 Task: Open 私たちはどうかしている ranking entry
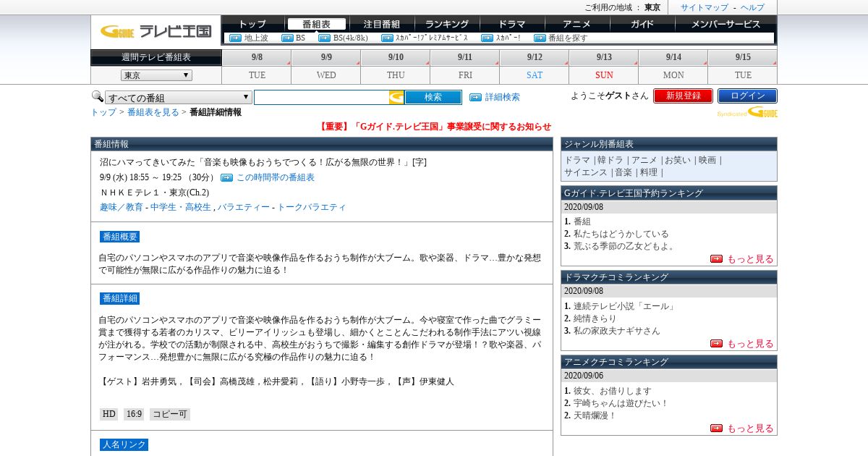click(x=621, y=234)
